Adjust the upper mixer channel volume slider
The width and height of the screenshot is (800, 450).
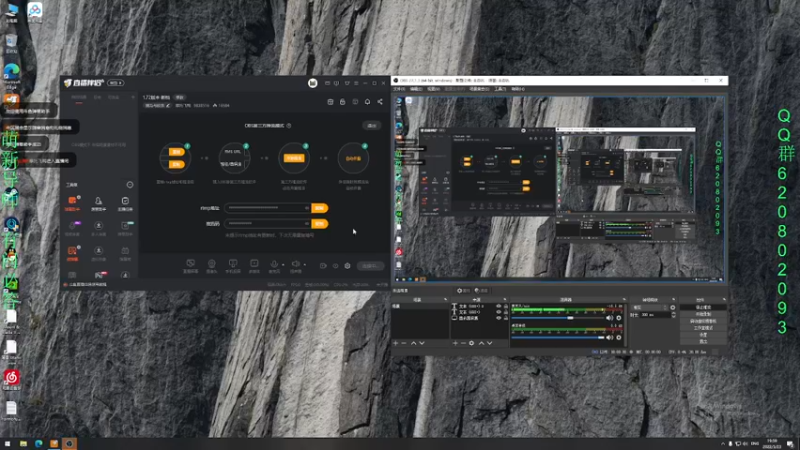click(558, 318)
